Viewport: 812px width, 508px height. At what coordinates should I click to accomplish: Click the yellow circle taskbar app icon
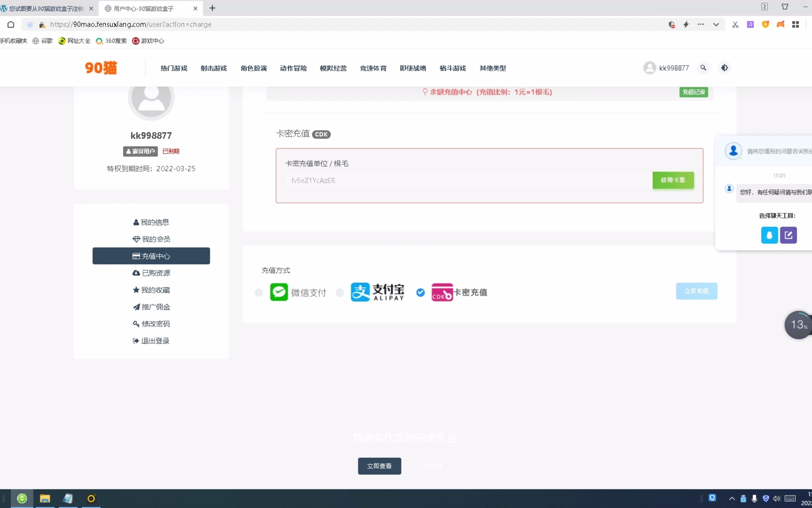pos(91,498)
